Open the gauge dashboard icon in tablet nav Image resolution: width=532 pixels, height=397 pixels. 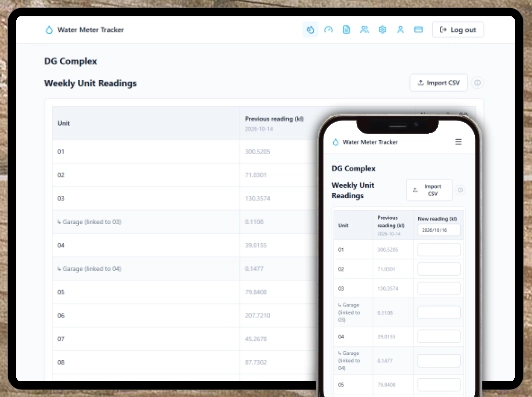pyautogui.click(x=328, y=30)
